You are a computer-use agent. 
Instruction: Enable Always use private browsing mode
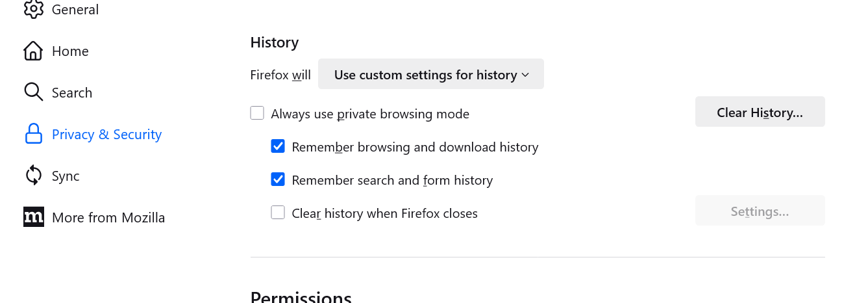pyautogui.click(x=258, y=114)
